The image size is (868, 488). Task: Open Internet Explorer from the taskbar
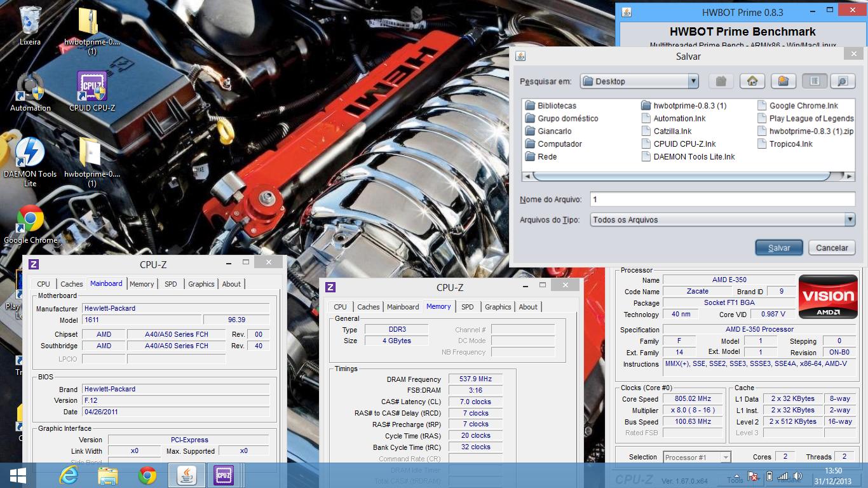(68, 475)
